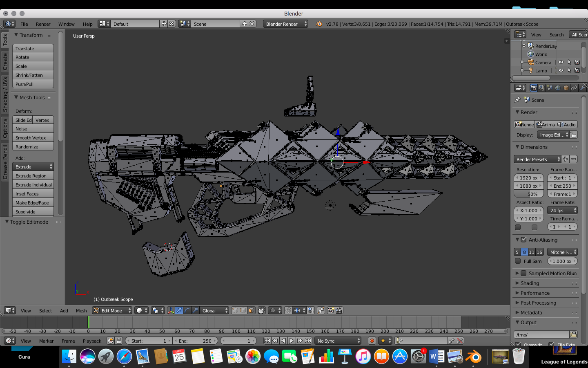Open the Scene properties tab icon
The image size is (588, 368).
[550, 88]
